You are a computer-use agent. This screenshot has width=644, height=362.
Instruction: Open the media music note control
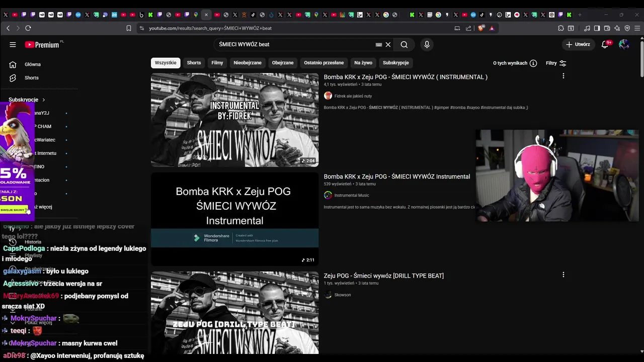(x=587, y=28)
